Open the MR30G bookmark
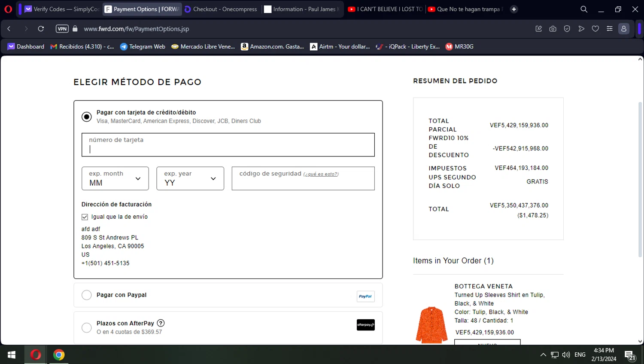This screenshot has height=364, width=644. click(x=459, y=46)
